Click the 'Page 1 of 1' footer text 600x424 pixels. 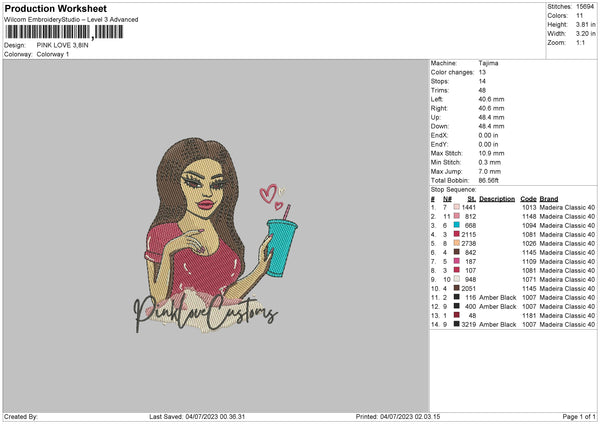click(x=579, y=416)
